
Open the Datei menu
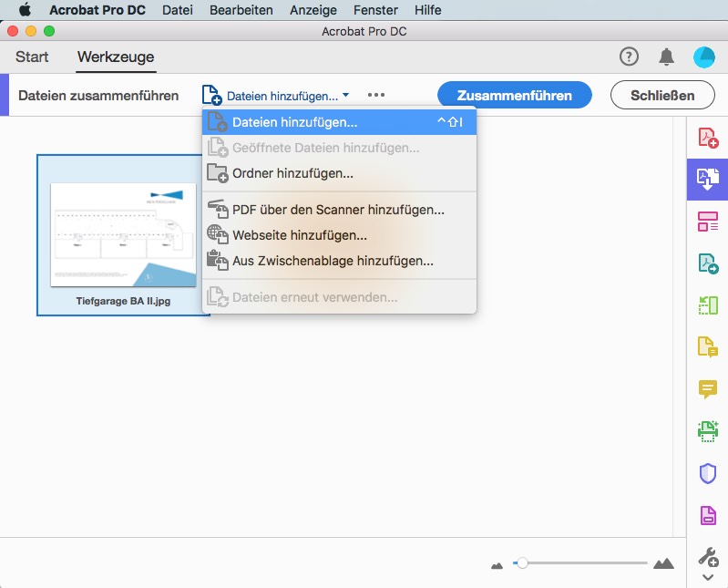pyautogui.click(x=178, y=10)
